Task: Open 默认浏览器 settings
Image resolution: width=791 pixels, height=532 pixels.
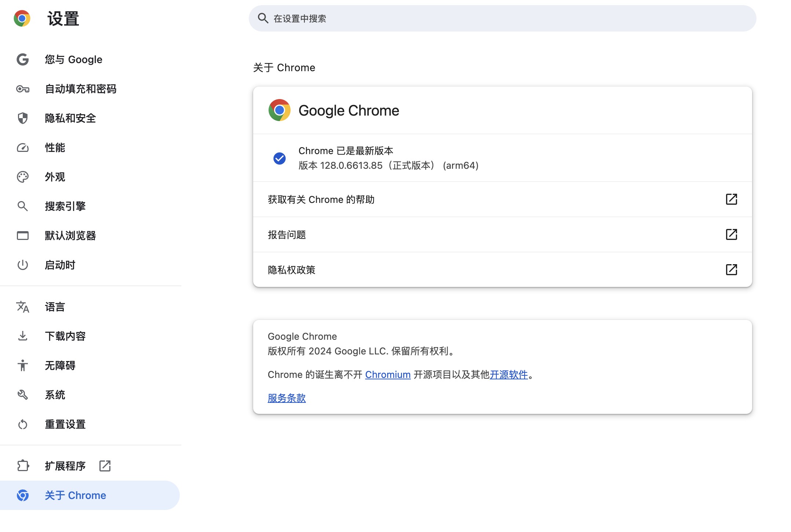Action: [x=90, y=236]
